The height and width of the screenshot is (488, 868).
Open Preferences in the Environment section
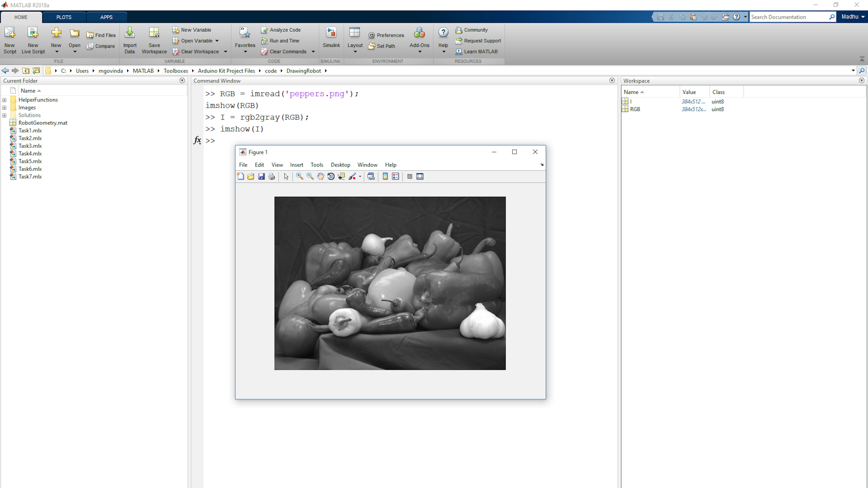pos(386,35)
